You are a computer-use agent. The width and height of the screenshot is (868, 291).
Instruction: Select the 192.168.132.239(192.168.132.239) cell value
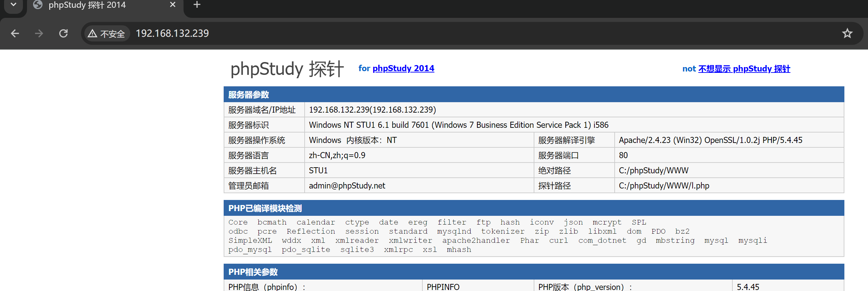pos(372,110)
